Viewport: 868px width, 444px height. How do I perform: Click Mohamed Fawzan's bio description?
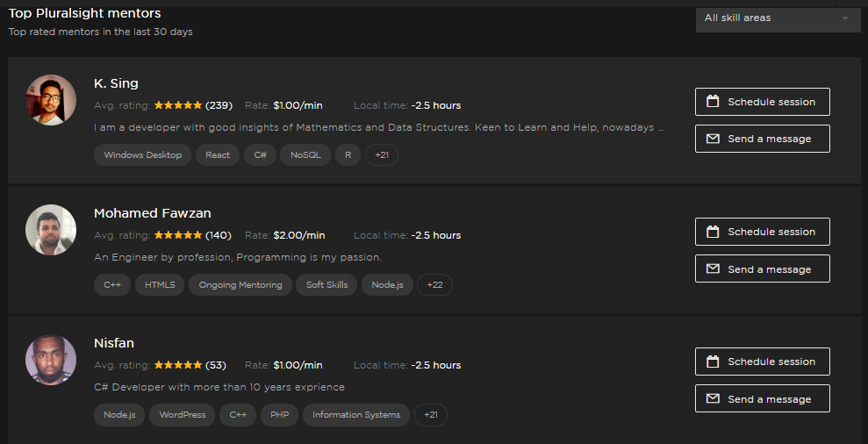[x=238, y=257]
